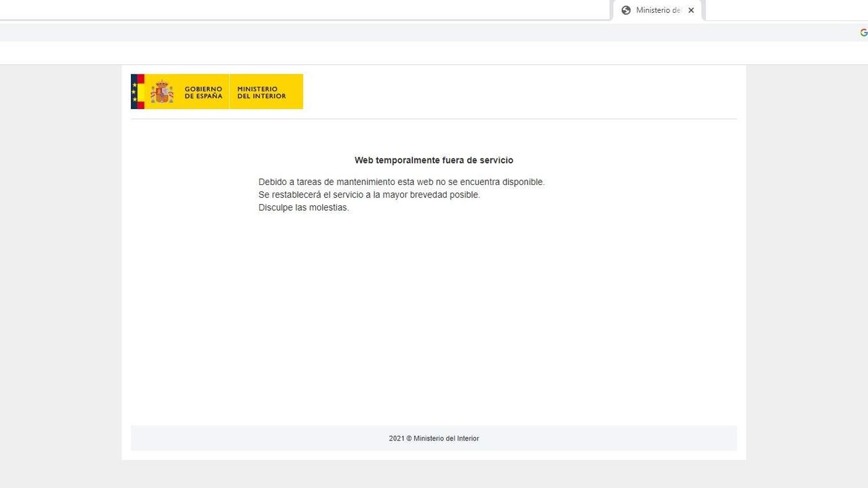Click the line 'Se restablecerá el servicio'
The width and height of the screenshot is (868, 488).
pyautogui.click(x=369, y=195)
